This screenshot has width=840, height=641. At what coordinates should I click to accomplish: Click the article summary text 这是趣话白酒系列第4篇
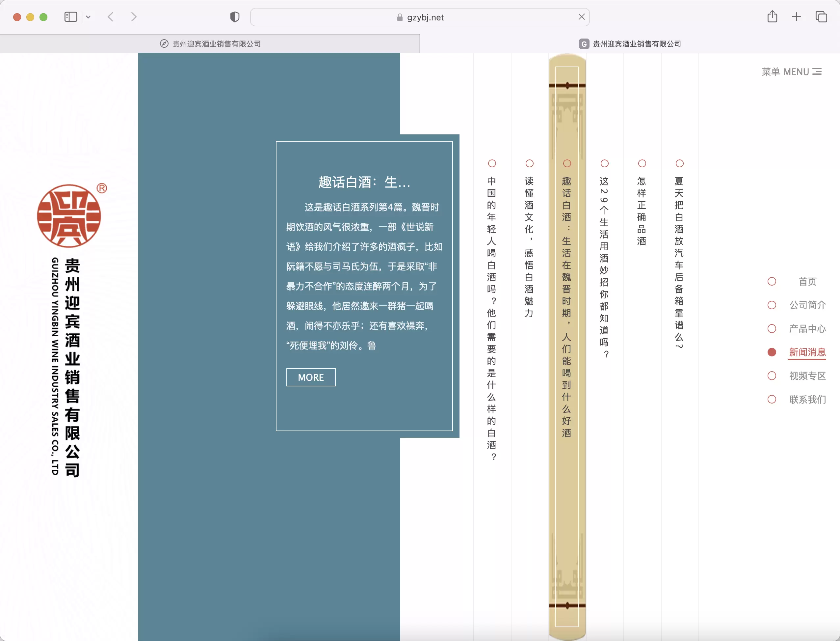pyautogui.click(x=364, y=276)
